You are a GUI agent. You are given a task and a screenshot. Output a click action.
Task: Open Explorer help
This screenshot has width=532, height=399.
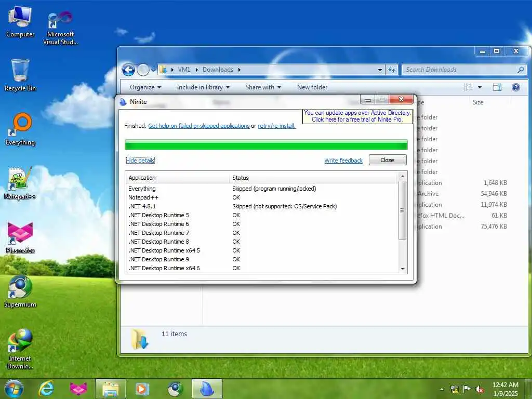[x=516, y=87]
